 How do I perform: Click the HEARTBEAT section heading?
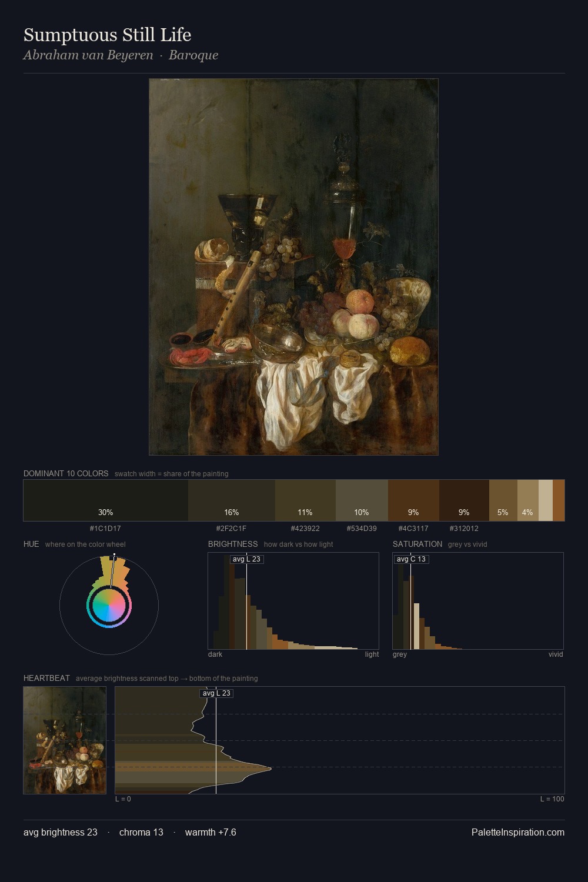[x=46, y=678]
